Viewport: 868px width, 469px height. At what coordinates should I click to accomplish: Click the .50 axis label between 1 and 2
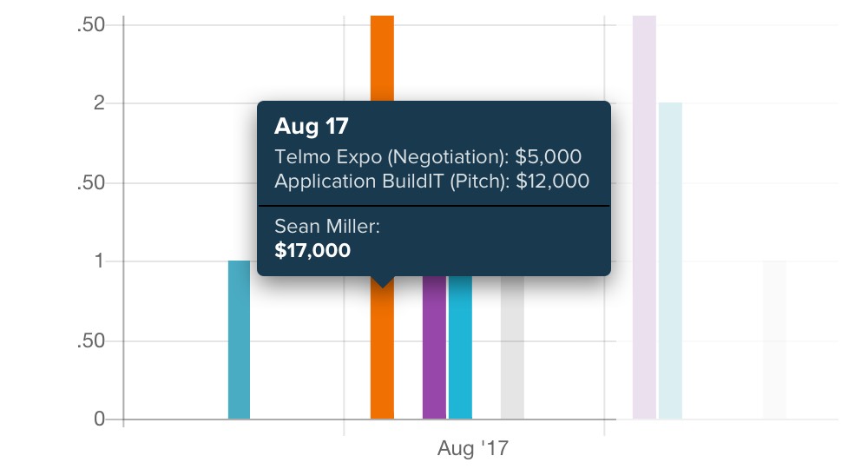[91, 182]
